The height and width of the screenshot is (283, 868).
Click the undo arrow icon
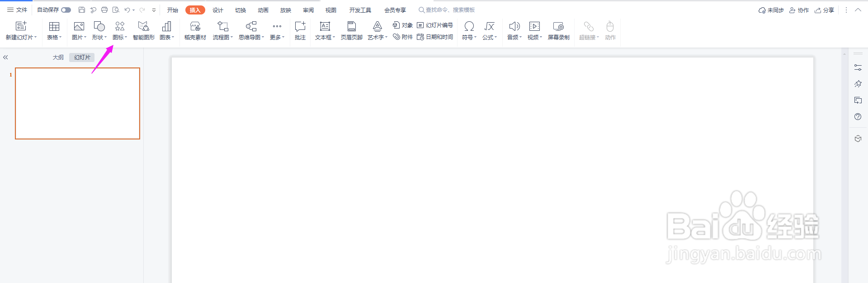pyautogui.click(x=127, y=10)
